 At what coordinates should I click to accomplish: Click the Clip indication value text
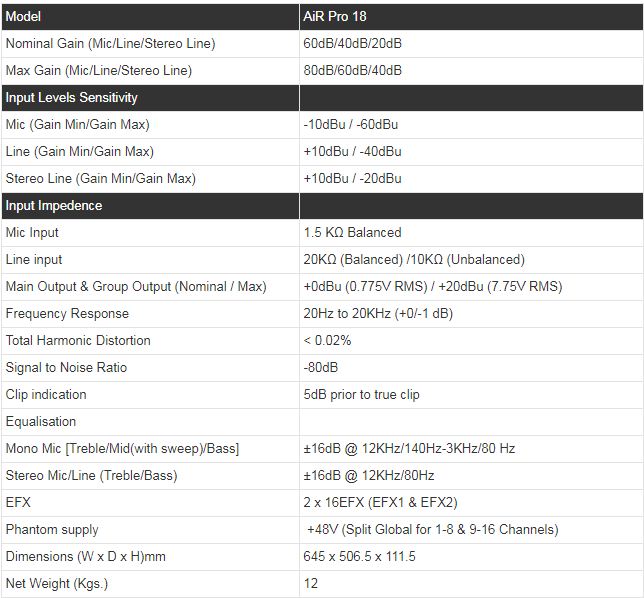[361, 395]
